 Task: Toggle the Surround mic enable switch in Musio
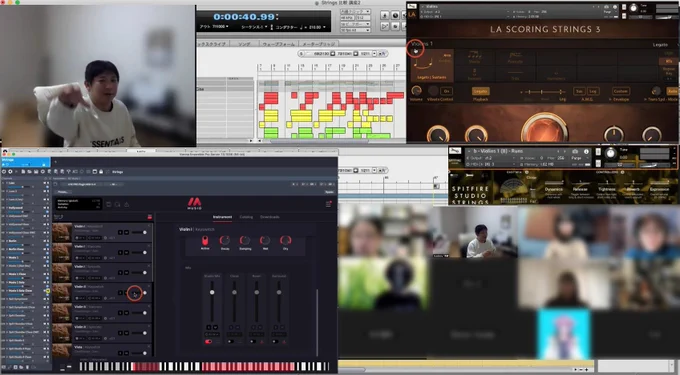[275, 342]
